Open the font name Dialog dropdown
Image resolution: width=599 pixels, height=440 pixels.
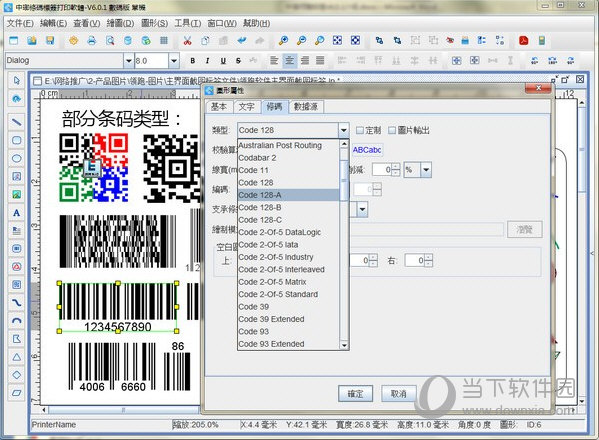129,60
